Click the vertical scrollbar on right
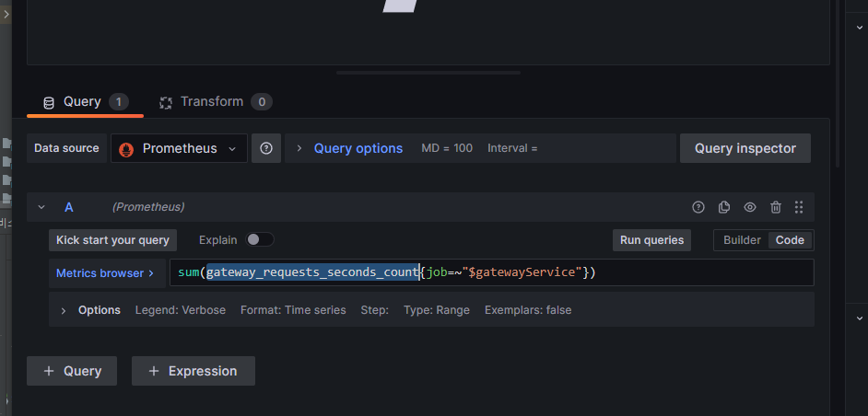This screenshot has width=868, height=416. (x=839, y=83)
